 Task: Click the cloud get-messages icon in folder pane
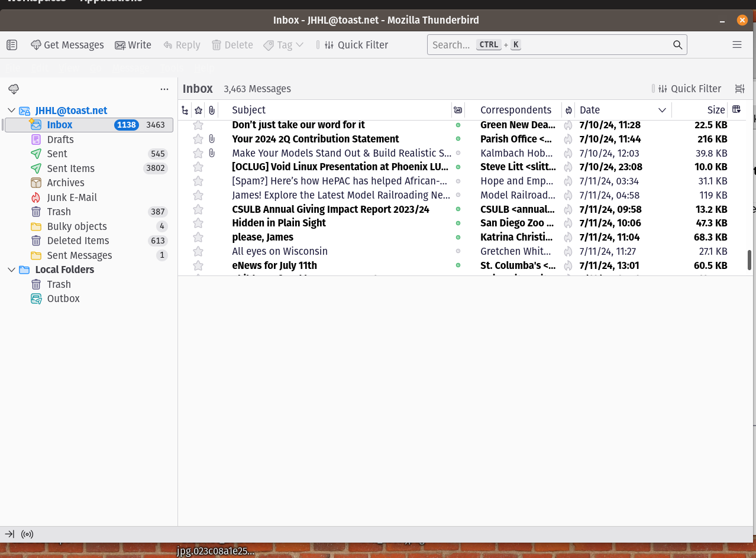(14, 89)
